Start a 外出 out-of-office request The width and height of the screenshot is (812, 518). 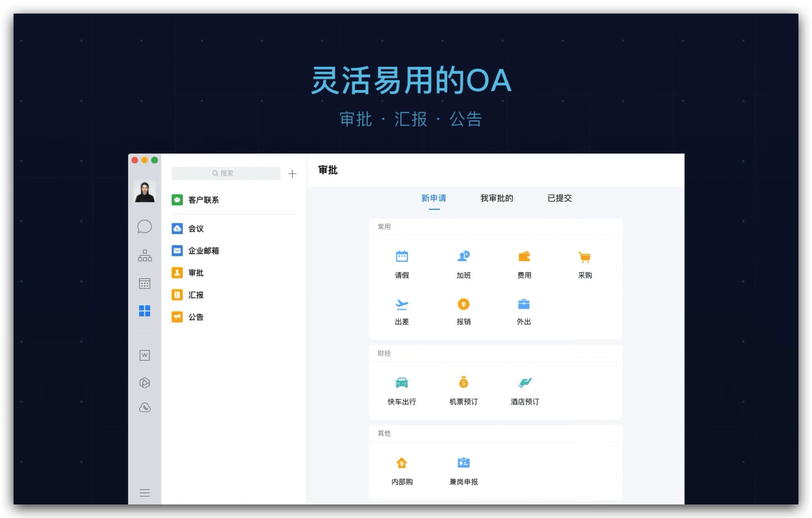point(524,312)
